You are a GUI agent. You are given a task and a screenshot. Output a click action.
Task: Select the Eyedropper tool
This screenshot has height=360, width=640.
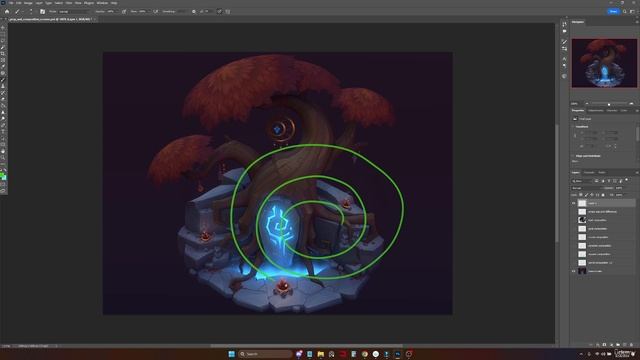3,66
